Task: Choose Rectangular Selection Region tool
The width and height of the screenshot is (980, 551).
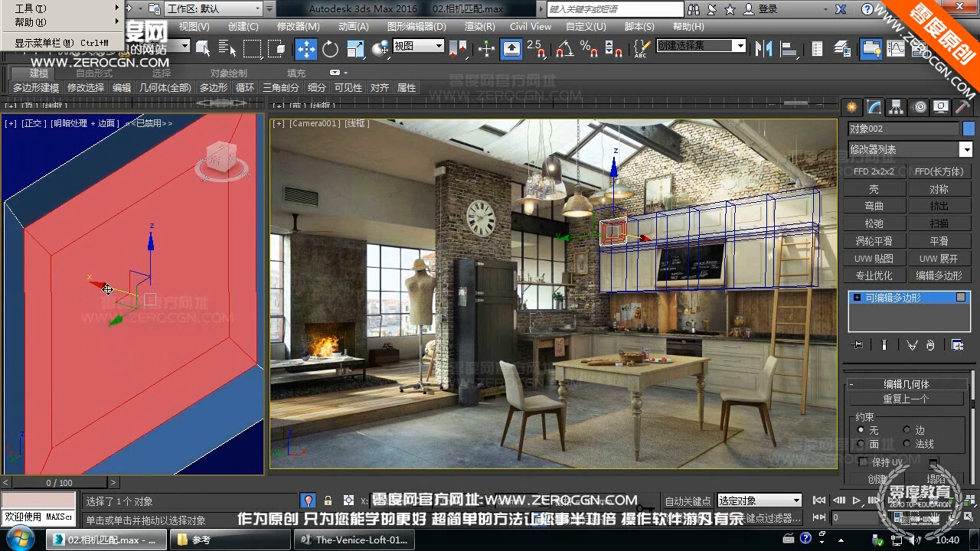Action: 252,49
